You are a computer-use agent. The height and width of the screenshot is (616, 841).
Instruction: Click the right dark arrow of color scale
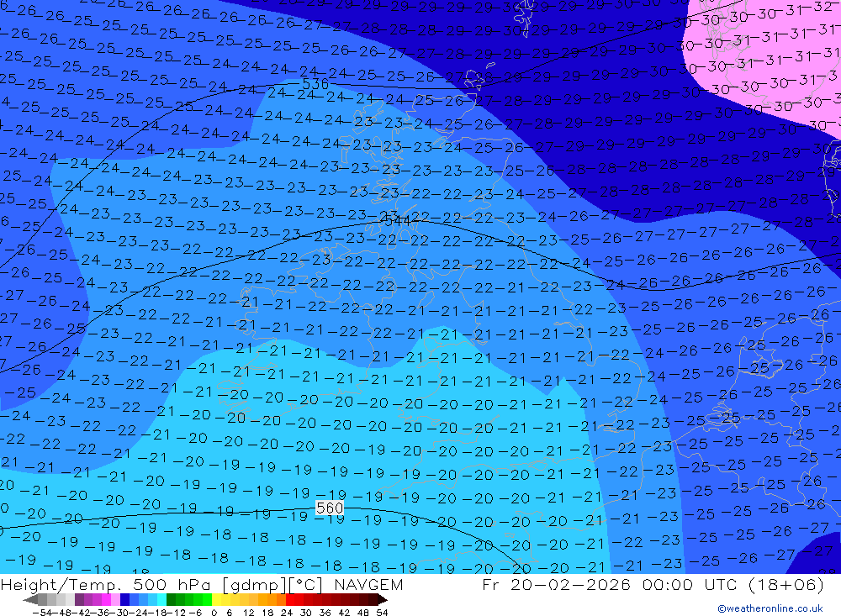click(x=383, y=599)
